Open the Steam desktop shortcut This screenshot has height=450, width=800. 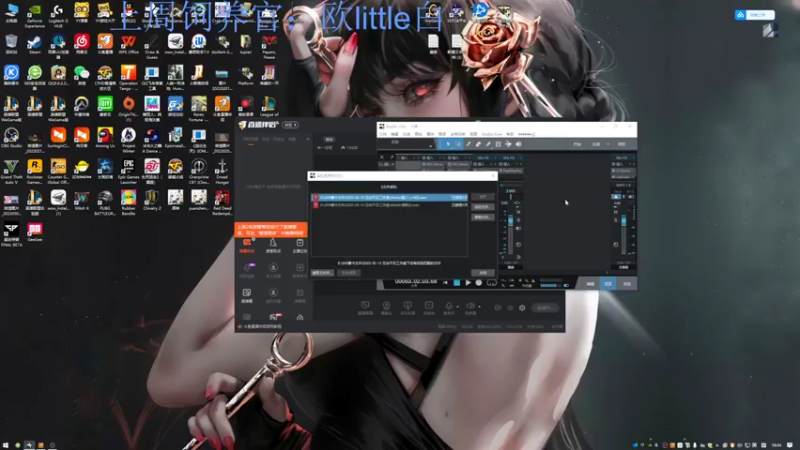tap(35, 44)
